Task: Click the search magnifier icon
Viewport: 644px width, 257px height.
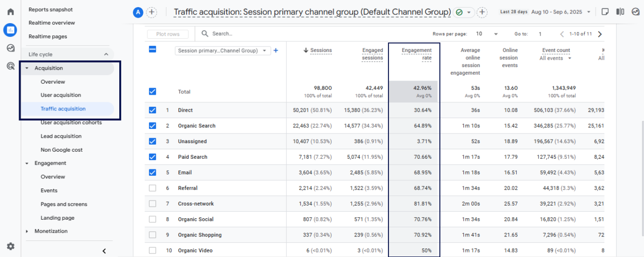Action: click(205, 34)
